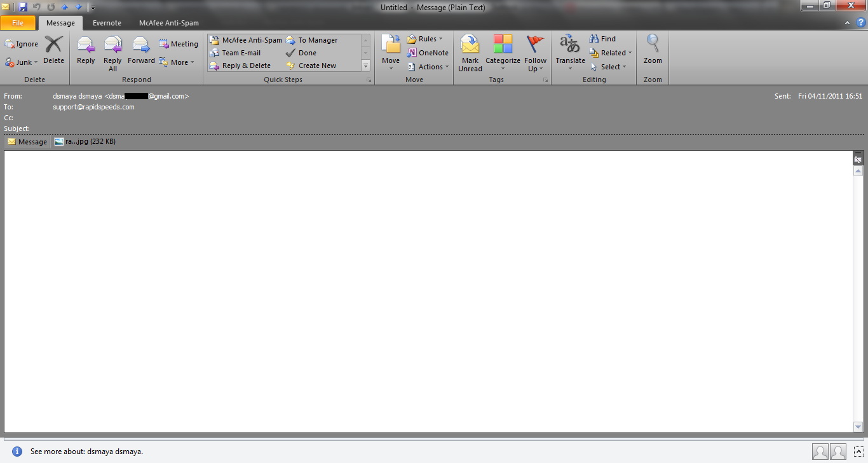Click the second contact photo placeholder
The width and height of the screenshot is (868, 463).
(x=838, y=452)
